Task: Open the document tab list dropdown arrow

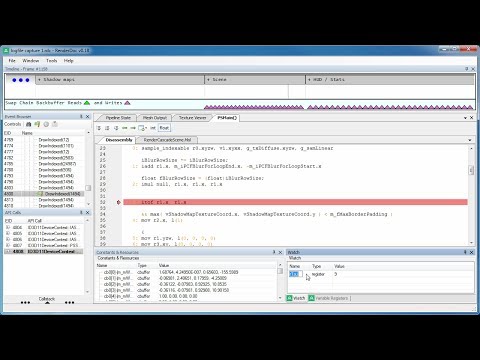Action: pos(465,118)
